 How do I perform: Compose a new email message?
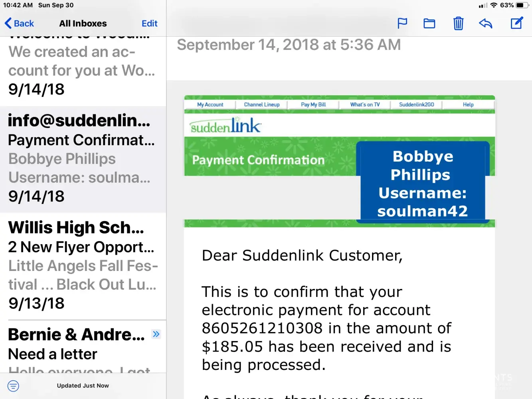[x=517, y=23]
